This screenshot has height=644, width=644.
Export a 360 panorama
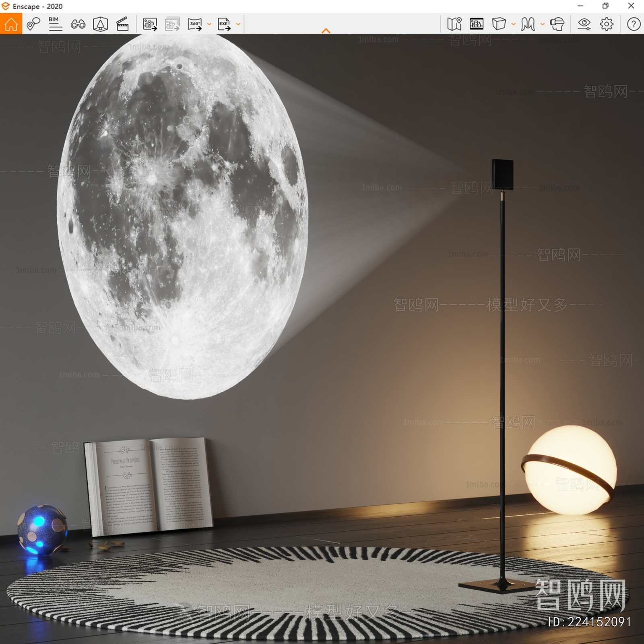coord(195,24)
